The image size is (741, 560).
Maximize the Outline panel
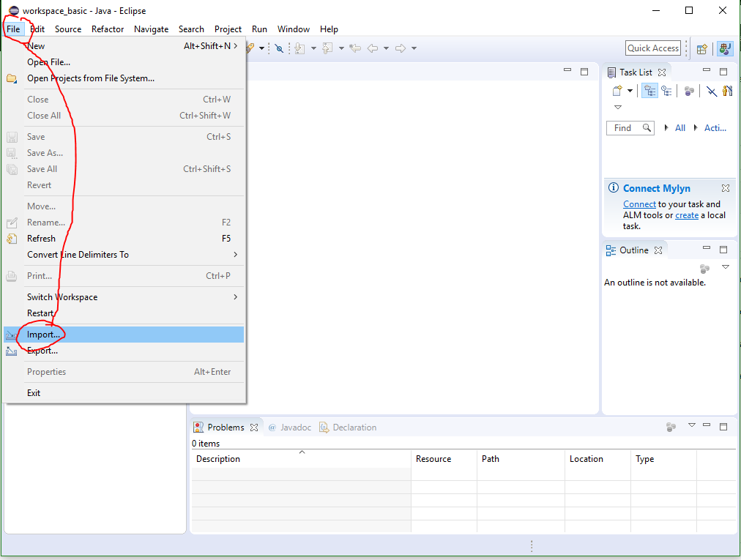(x=723, y=250)
